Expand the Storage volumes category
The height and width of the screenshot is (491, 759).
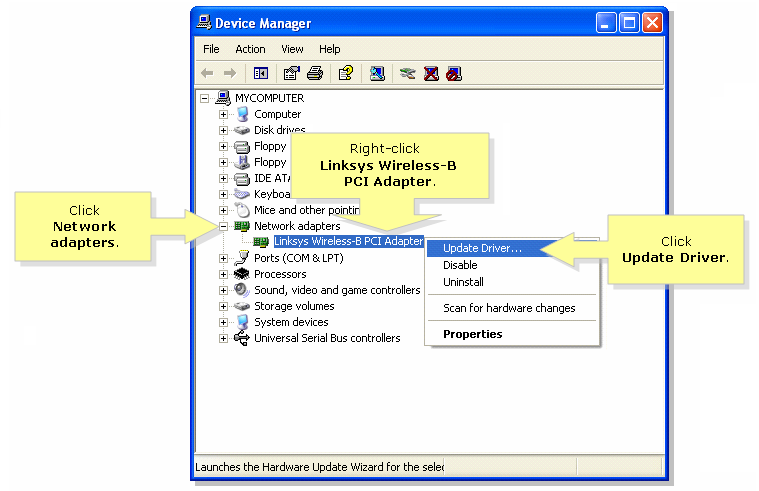point(223,306)
